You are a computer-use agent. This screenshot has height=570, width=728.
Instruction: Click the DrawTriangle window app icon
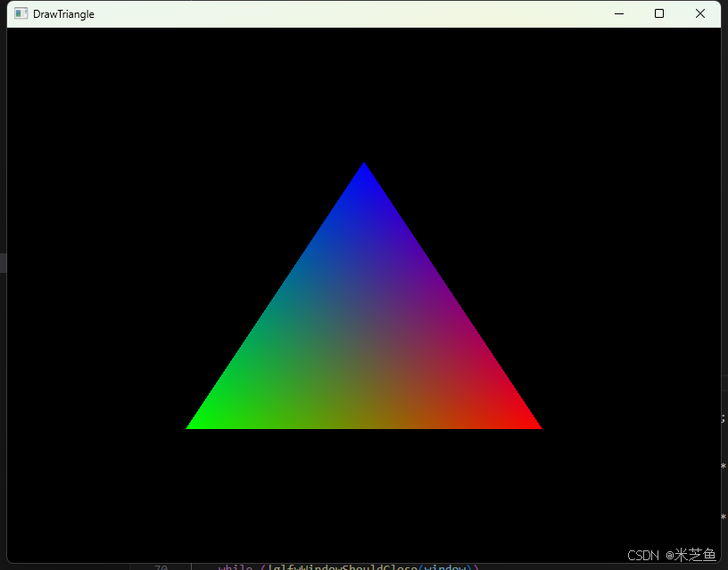point(21,14)
